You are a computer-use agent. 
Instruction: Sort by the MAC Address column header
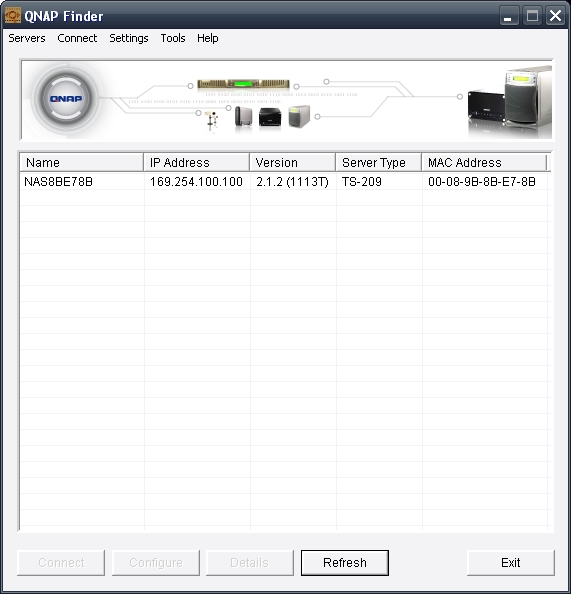coord(484,163)
